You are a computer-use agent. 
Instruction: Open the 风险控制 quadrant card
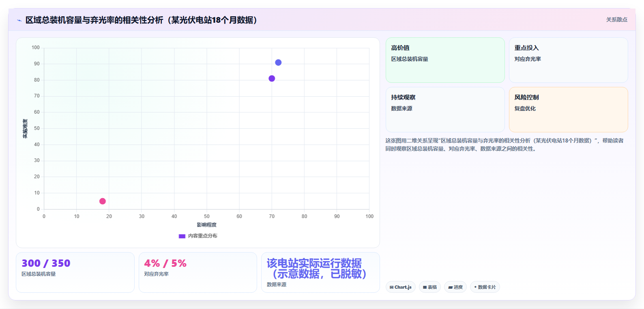tap(569, 110)
